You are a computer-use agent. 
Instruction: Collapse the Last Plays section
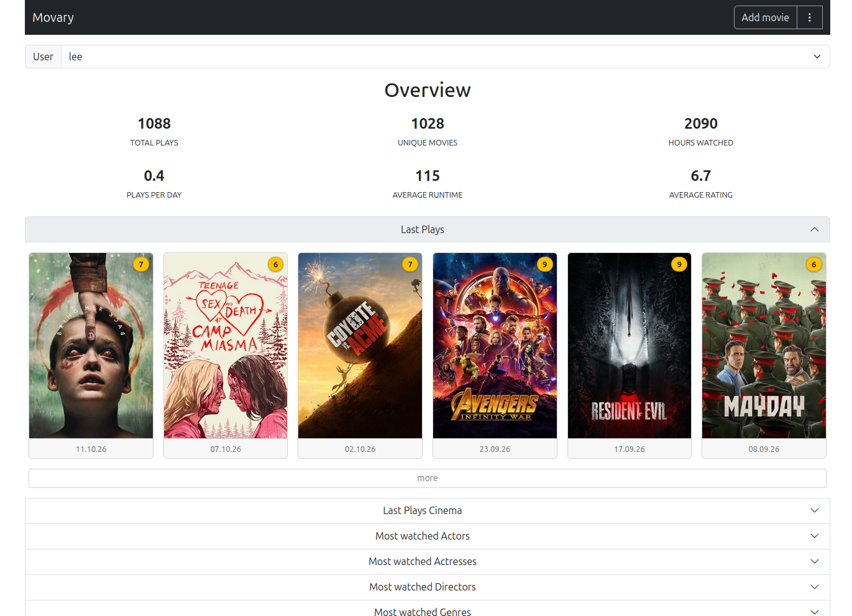[428, 229]
